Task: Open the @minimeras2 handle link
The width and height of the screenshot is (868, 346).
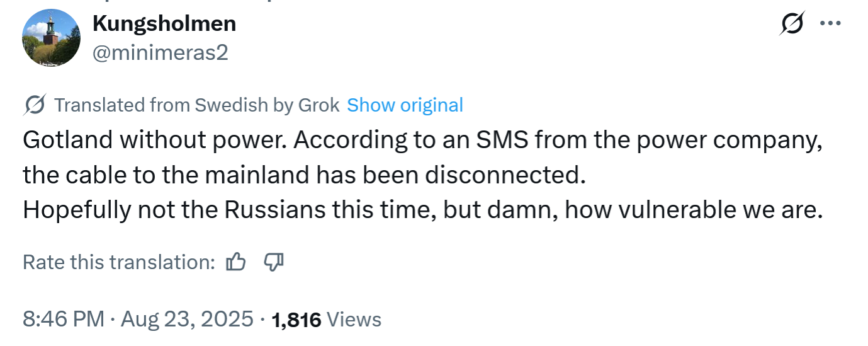Action: point(160,53)
